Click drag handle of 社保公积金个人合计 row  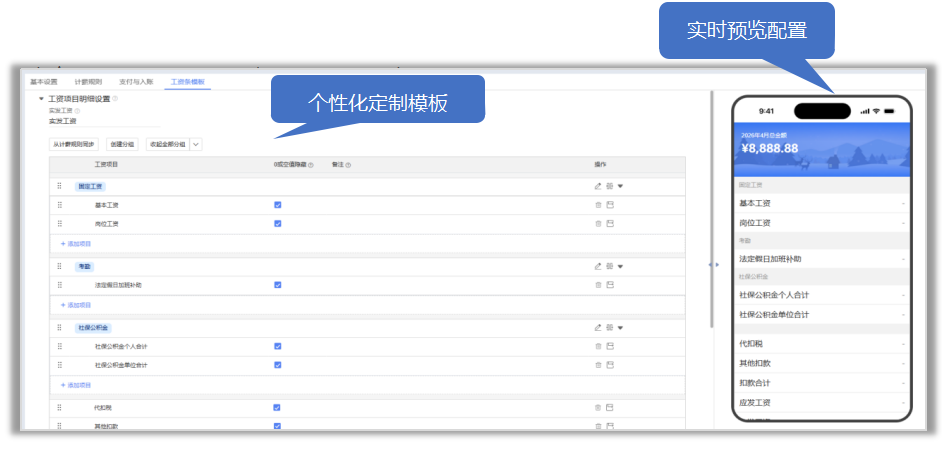click(59, 346)
